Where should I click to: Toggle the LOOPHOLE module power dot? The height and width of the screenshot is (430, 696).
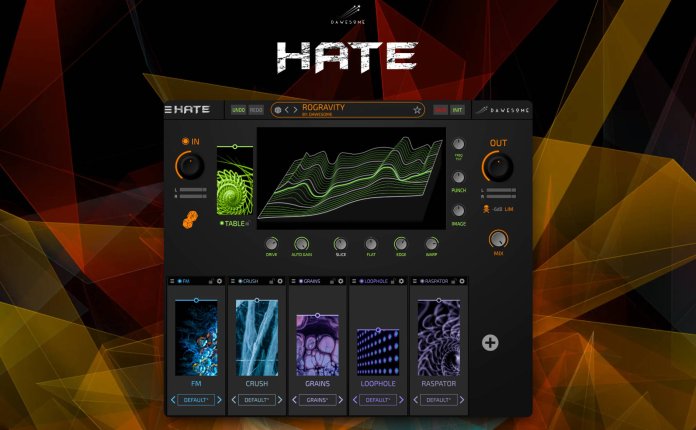pos(361,281)
